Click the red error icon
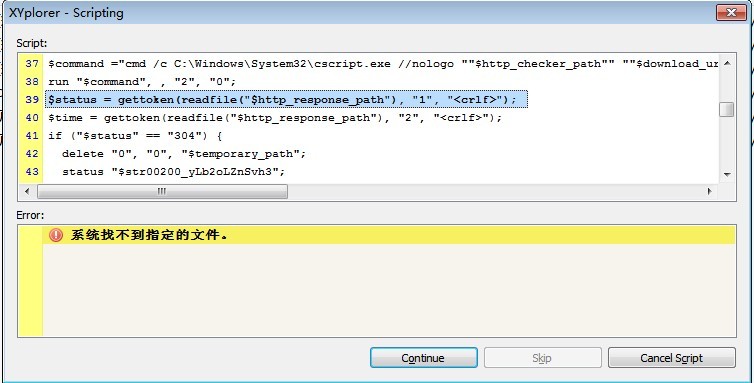This screenshot has width=754, height=383. click(56, 235)
